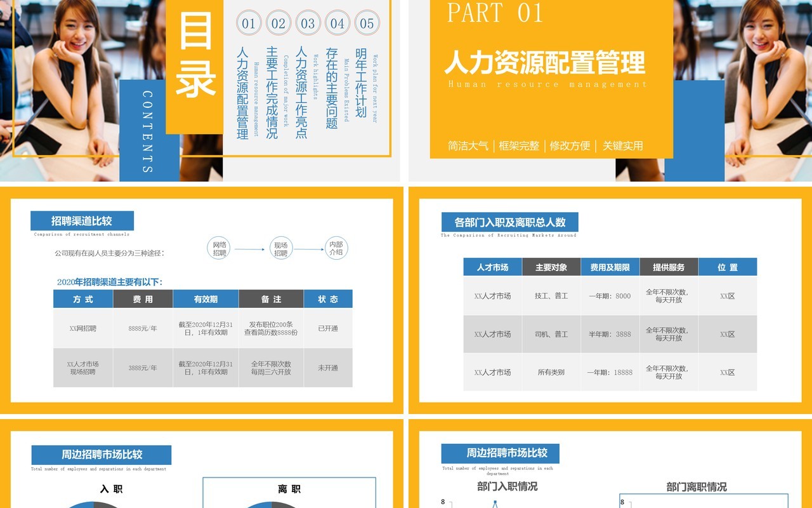Select the 2020年招聘渠道主要有以下 subtitle

(110, 282)
